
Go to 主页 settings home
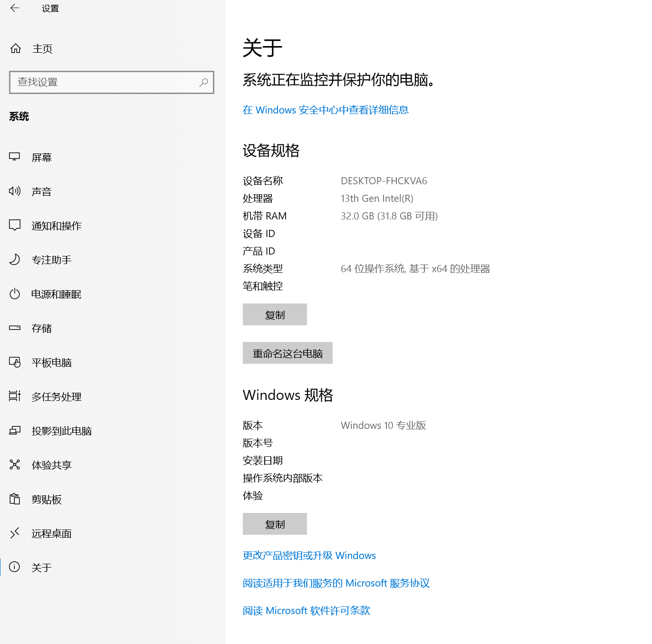[113, 48]
